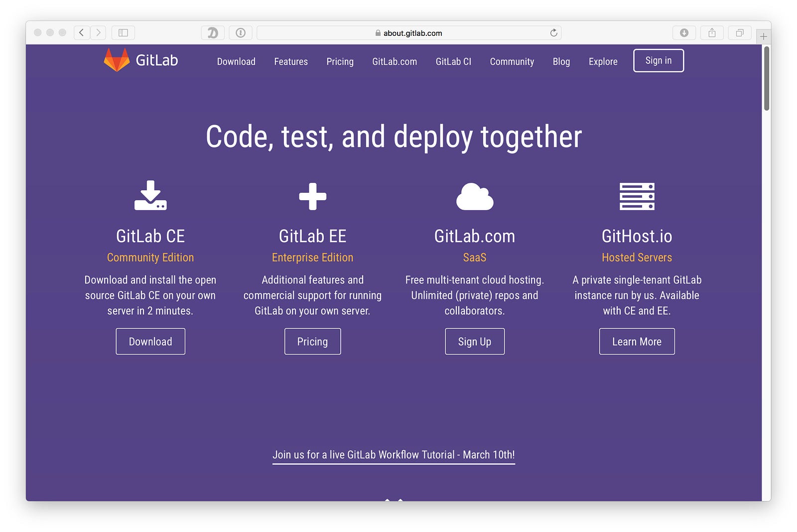The width and height of the screenshot is (797, 532).
Task: Click the Pricing button under GitLab EE
Action: coord(313,341)
